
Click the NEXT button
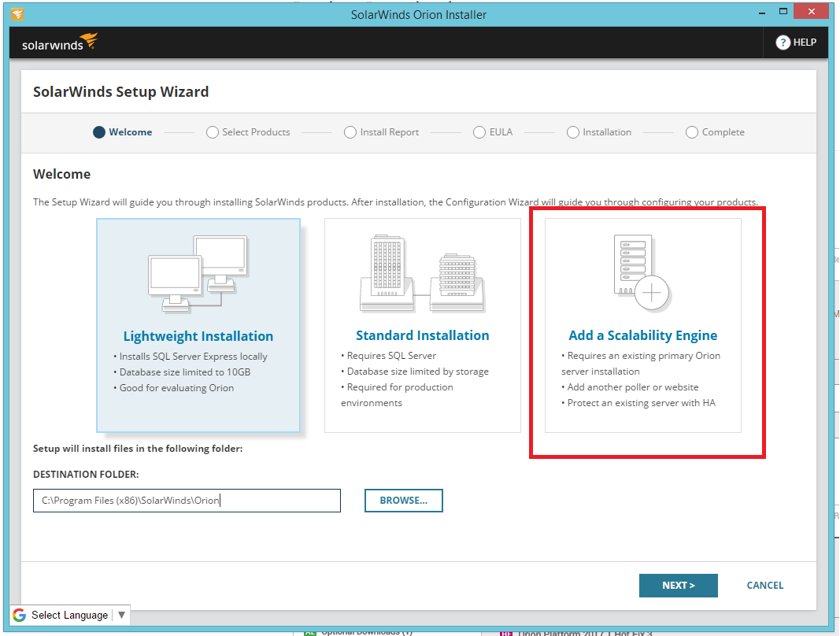[x=678, y=585]
